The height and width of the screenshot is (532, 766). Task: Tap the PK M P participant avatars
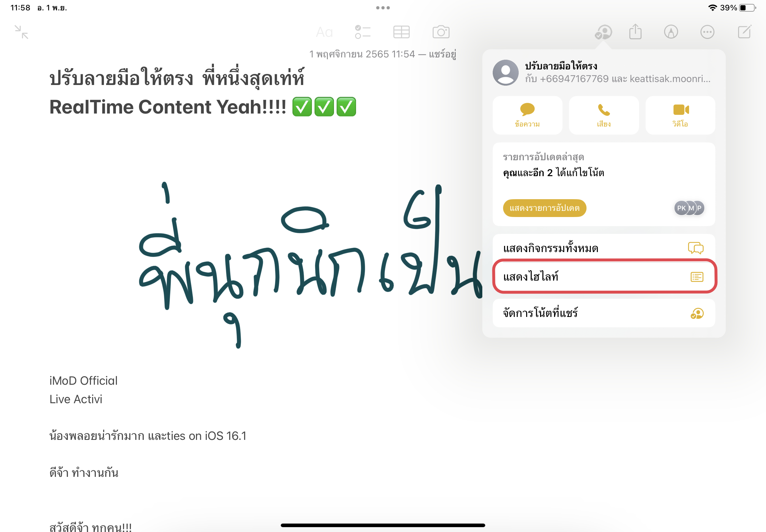click(x=689, y=208)
